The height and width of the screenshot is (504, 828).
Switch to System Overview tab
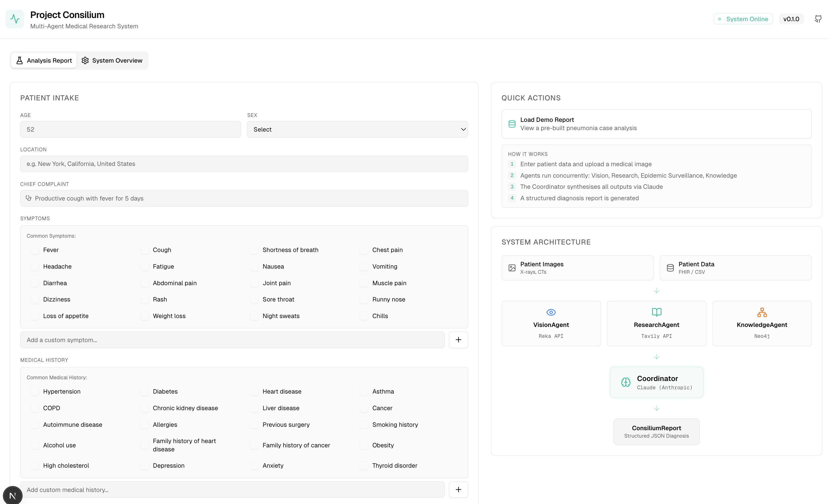tap(112, 60)
